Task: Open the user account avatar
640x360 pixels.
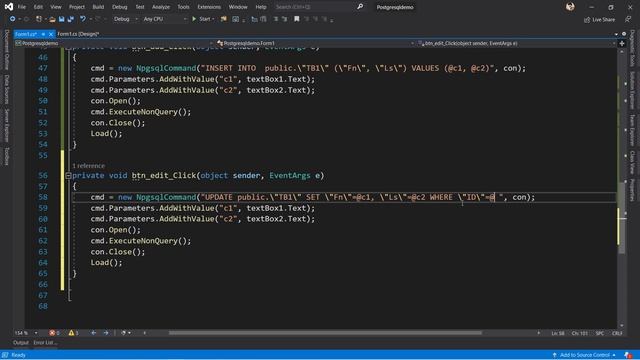Action: (570, 7)
